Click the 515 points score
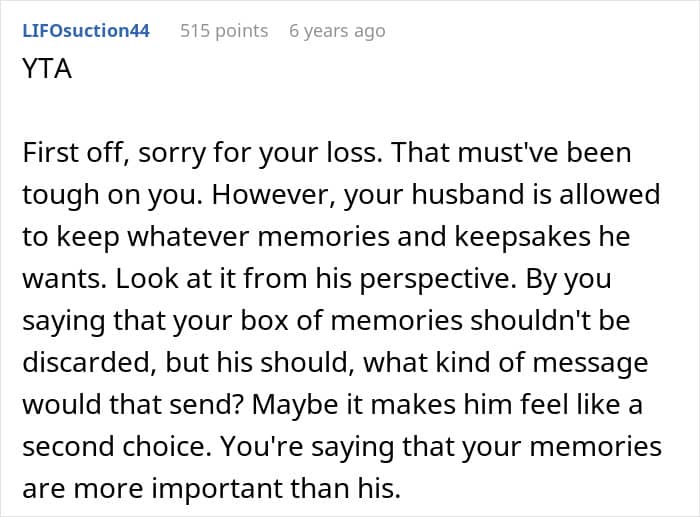This screenshot has height=517, width=700. pyautogui.click(x=223, y=31)
